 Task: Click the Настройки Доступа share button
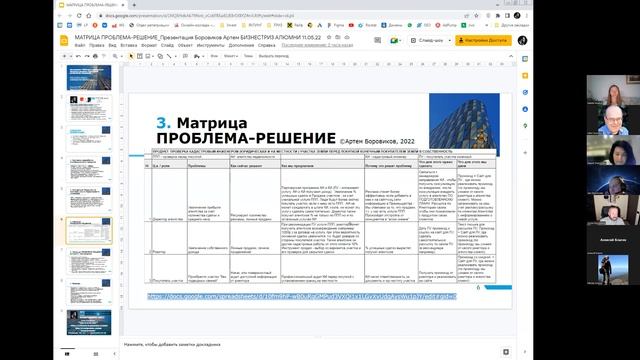point(483,40)
